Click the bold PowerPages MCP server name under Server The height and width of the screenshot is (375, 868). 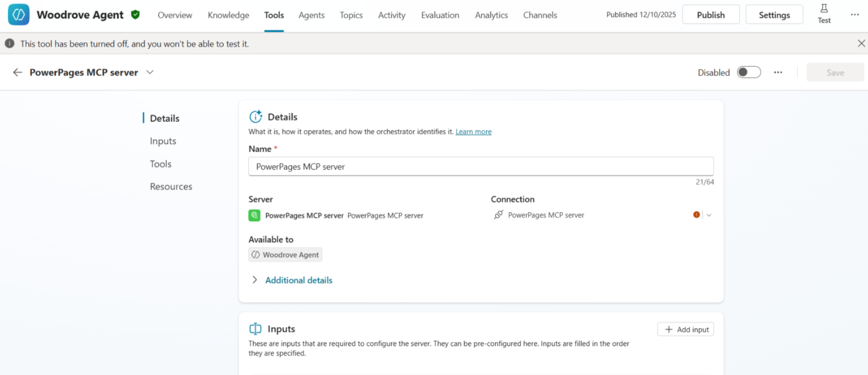[304, 215]
